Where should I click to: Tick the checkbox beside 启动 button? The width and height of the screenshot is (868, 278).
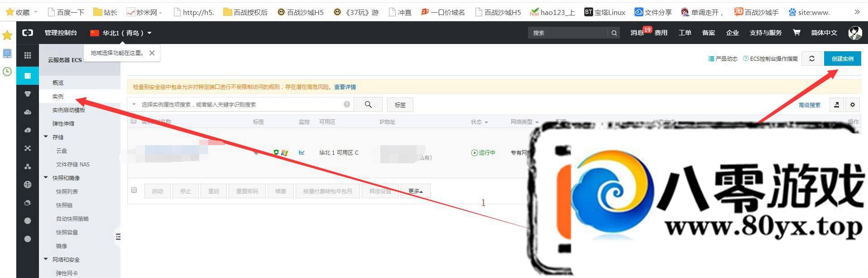point(134,190)
